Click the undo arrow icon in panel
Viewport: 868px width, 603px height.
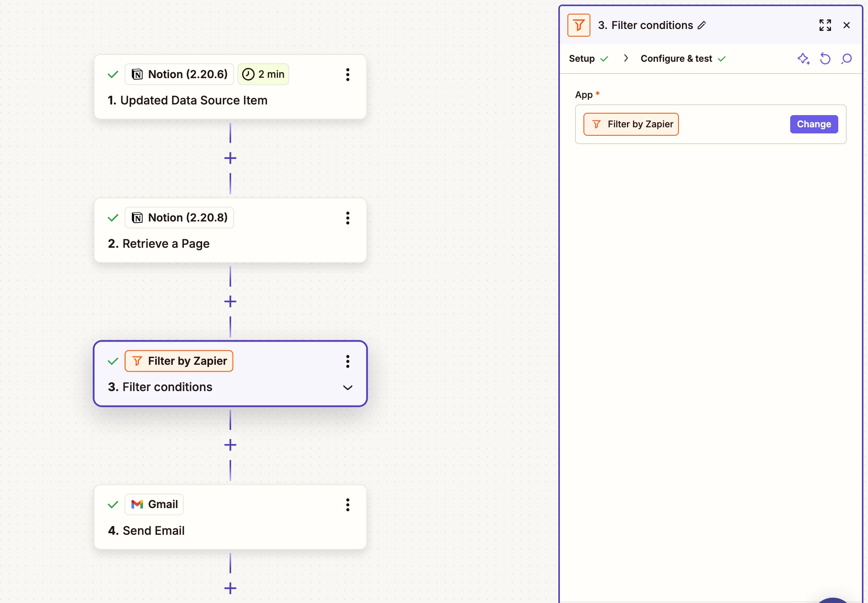pyautogui.click(x=825, y=59)
